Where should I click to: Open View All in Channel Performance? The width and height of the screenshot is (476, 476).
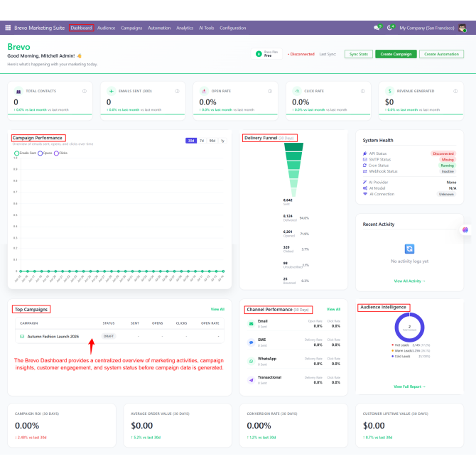[x=333, y=309]
